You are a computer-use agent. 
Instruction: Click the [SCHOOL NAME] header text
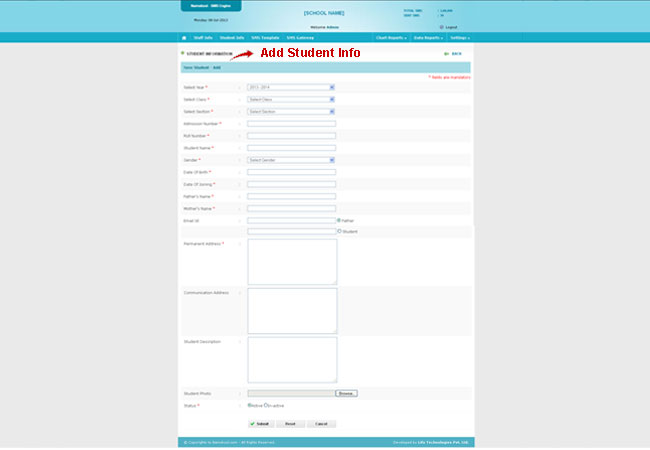click(x=324, y=13)
